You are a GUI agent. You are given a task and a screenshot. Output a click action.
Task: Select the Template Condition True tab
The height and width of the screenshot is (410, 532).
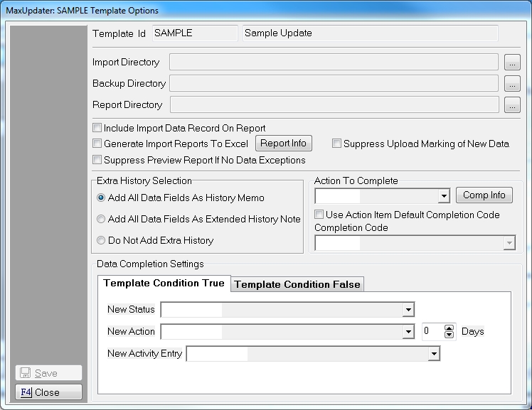point(164,284)
